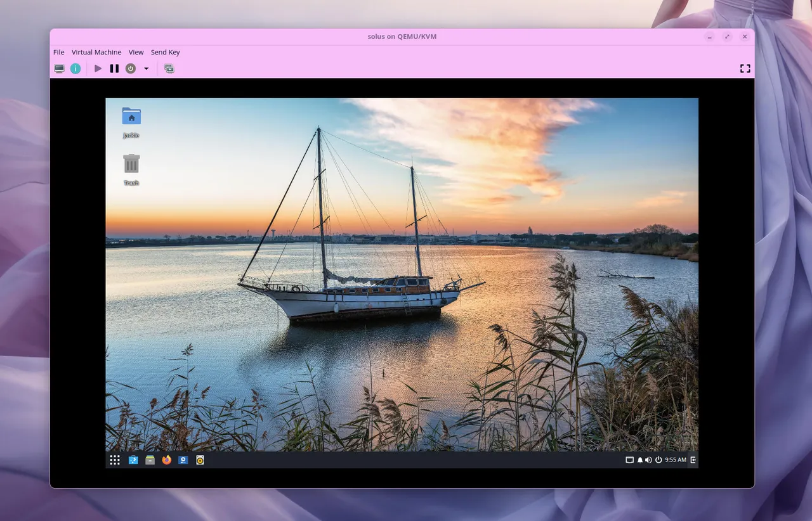Screen dimensions: 812x521
Task: Show notifications via the bell icon
Action: click(639, 460)
